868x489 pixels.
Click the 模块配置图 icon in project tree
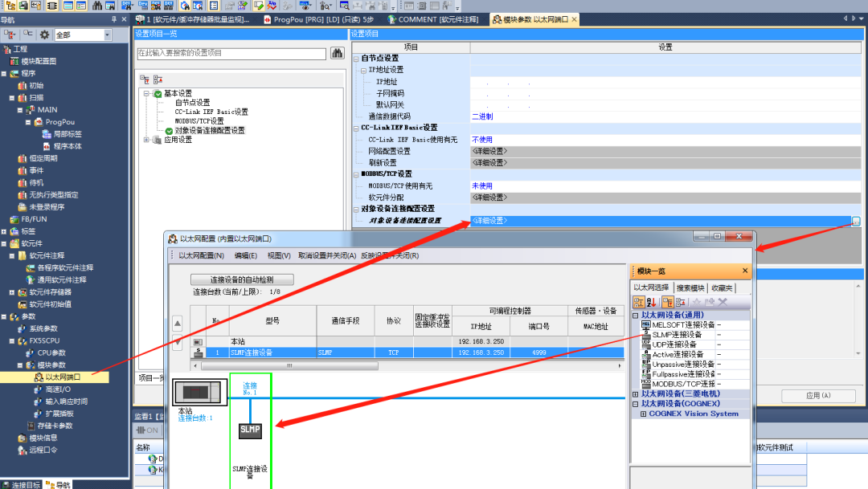pyautogui.click(x=14, y=60)
